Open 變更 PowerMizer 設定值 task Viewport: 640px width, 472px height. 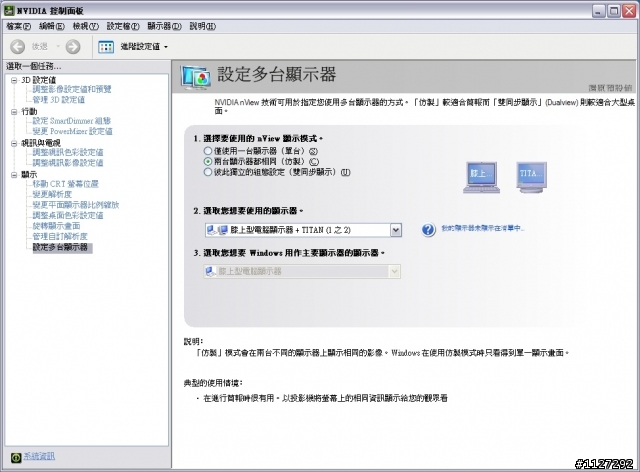pyautogui.click(x=73, y=131)
